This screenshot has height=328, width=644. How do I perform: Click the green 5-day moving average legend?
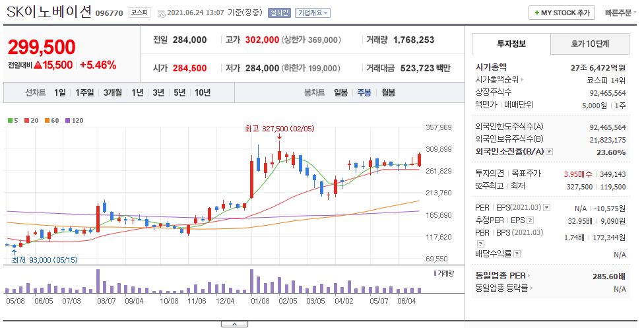pyautogui.click(x=13, y=120)
